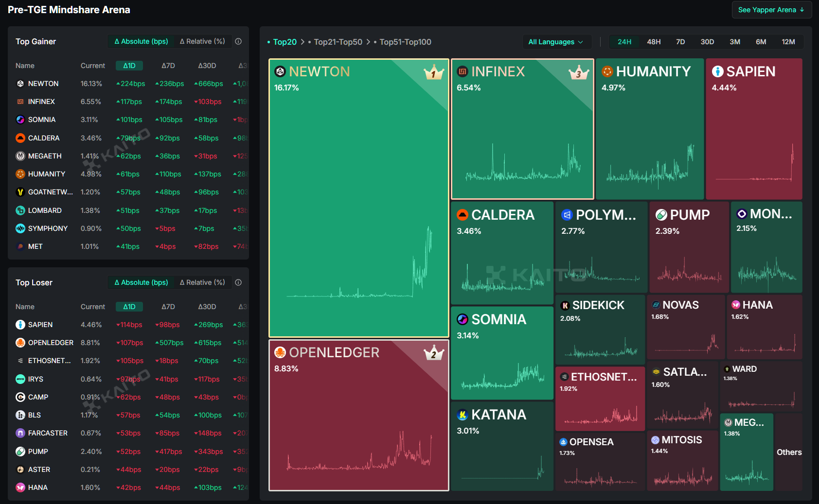Screen dimensions: 819x504
Task: Click the IRYS icon in Top Loser list
Action: coord(20,379)
